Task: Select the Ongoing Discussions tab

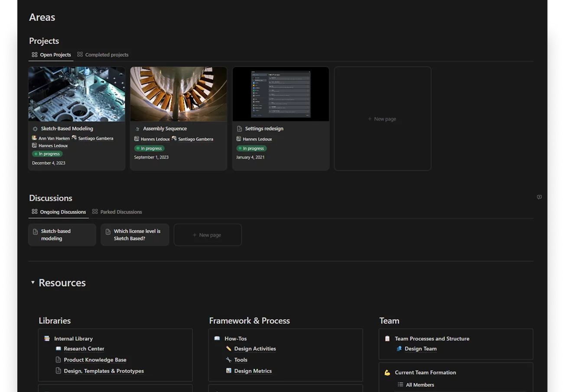Action: [58, 212]
